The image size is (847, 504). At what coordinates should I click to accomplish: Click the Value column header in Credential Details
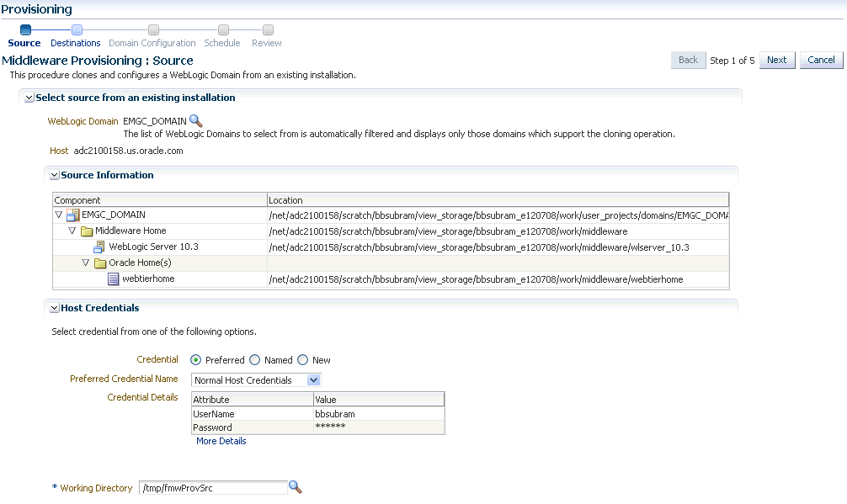pyautogui.click(x=379, y=400)
